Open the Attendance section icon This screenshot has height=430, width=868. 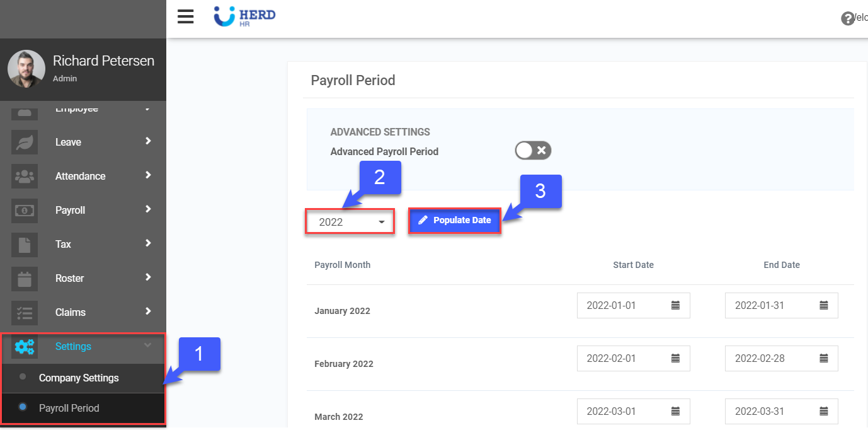[x=25, y=176]
